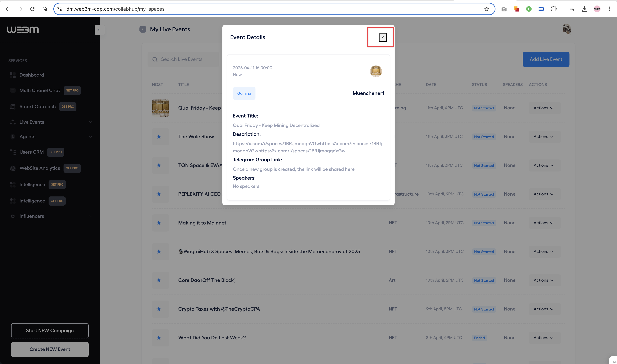
Task: Close the Event Details dialog
Action: pyautogui.click(x=383, y=37)
